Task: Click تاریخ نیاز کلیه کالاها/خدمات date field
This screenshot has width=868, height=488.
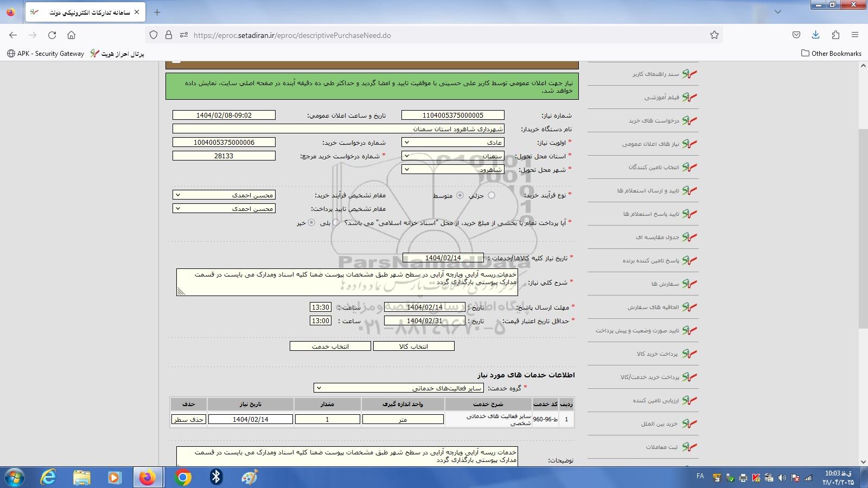Action: point(443,258)
